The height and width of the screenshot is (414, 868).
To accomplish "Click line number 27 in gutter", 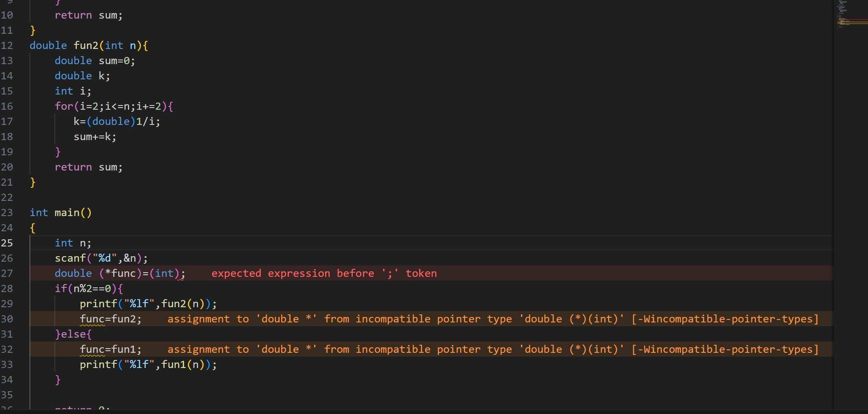I will pos(7,273).
